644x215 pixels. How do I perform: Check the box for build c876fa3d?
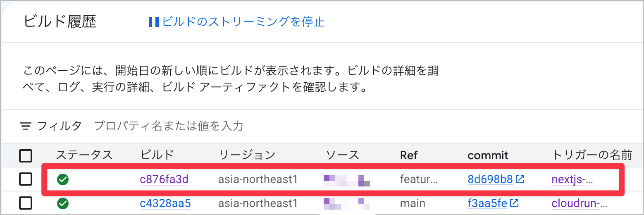click(x=26, y=179)
